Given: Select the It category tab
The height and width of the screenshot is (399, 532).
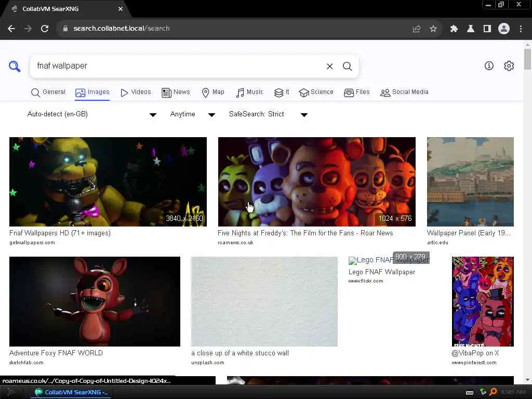Looking at the screenshot, I should click(x=282, y=92).
